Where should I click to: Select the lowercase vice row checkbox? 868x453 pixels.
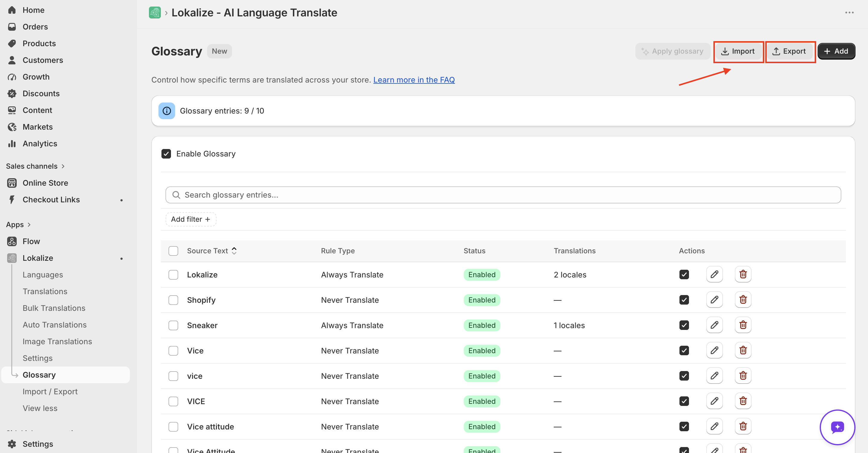173,376
